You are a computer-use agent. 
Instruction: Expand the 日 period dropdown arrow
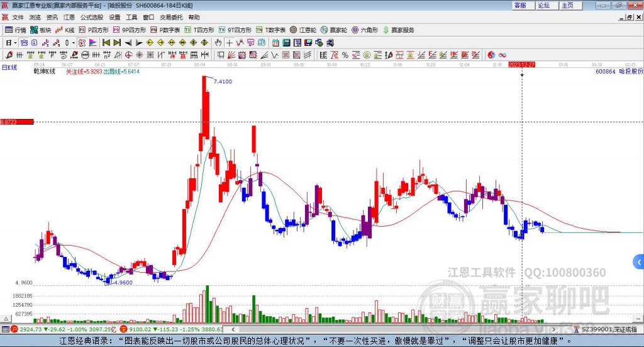point(15,43)
